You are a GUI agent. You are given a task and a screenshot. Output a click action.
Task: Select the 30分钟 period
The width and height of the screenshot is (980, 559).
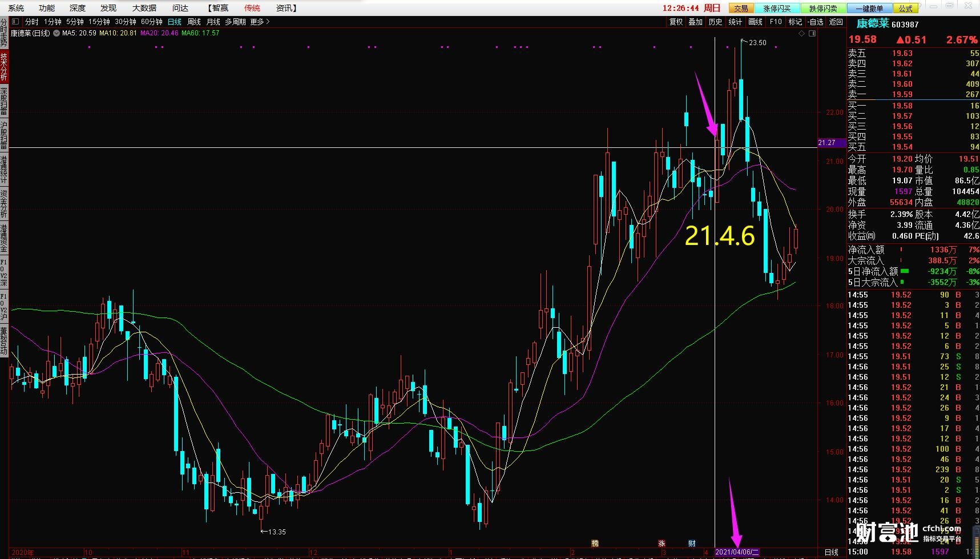(x=126, y=22)
